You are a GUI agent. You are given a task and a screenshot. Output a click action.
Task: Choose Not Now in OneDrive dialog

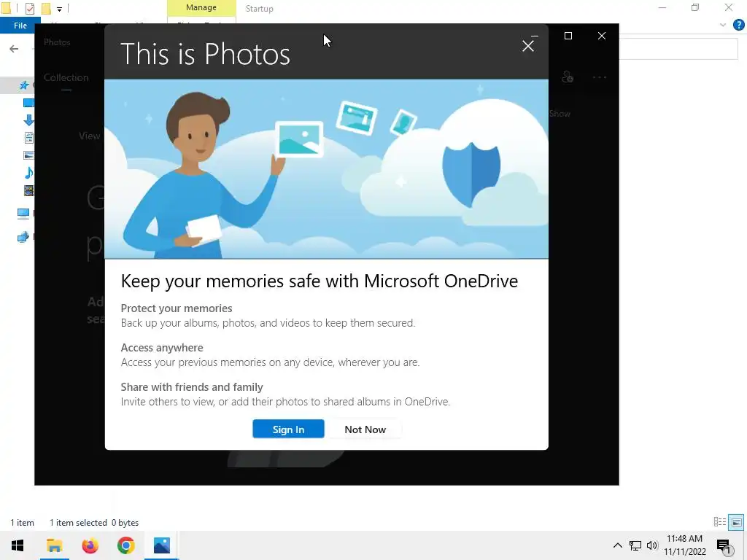365,429
